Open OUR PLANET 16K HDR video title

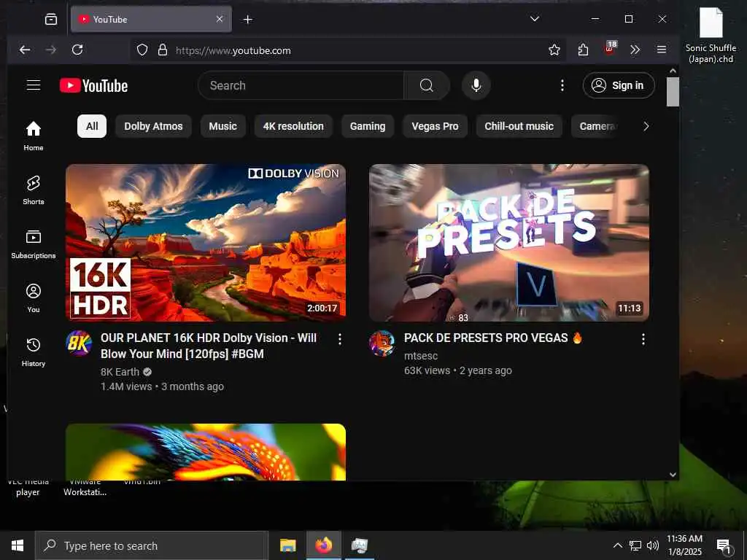point(209,346)
